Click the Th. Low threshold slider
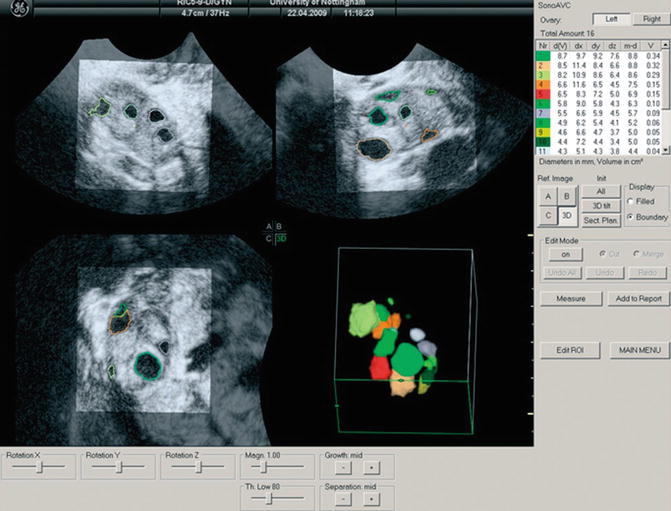 267,496
